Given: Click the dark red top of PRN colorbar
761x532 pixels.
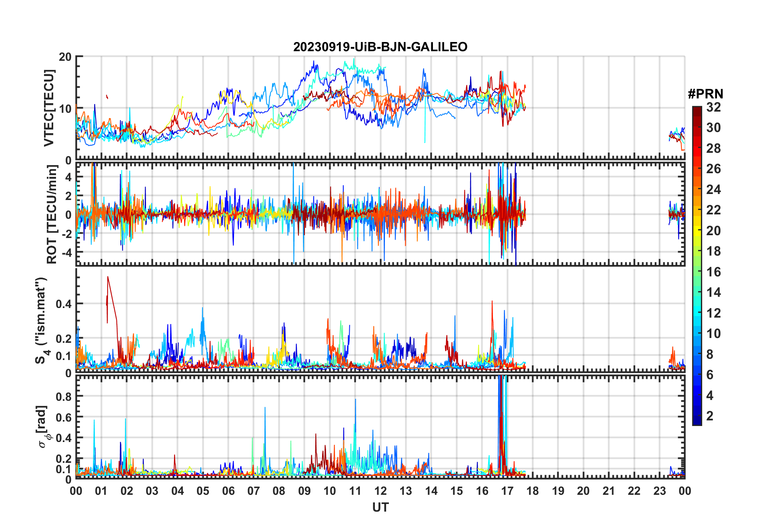Looking at the screenshot, I should [x=697, y=112].
